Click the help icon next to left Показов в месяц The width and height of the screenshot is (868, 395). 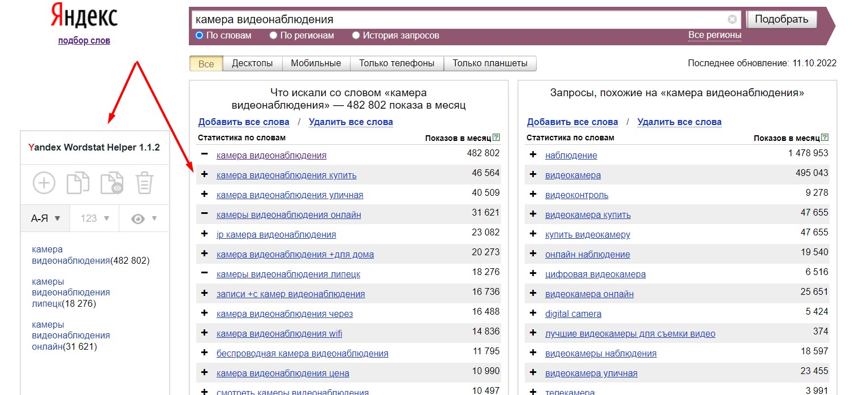pos(496,138)
